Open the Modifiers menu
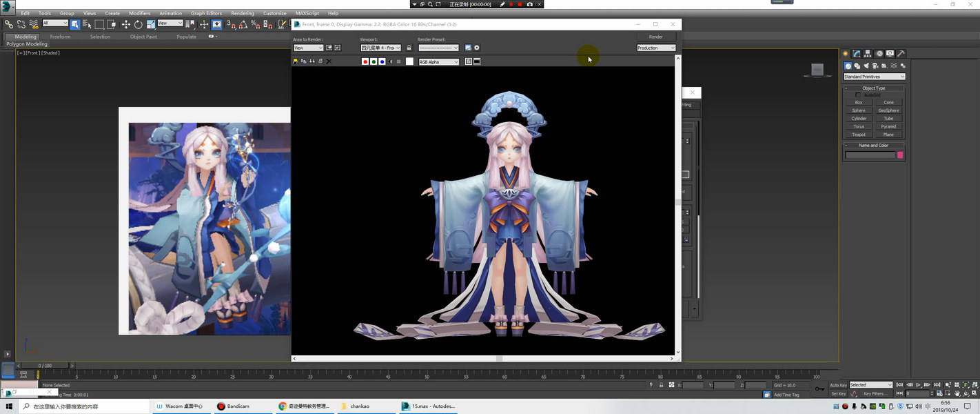The width and height of the screenshot is (980, 414). (x=139, y=13)
